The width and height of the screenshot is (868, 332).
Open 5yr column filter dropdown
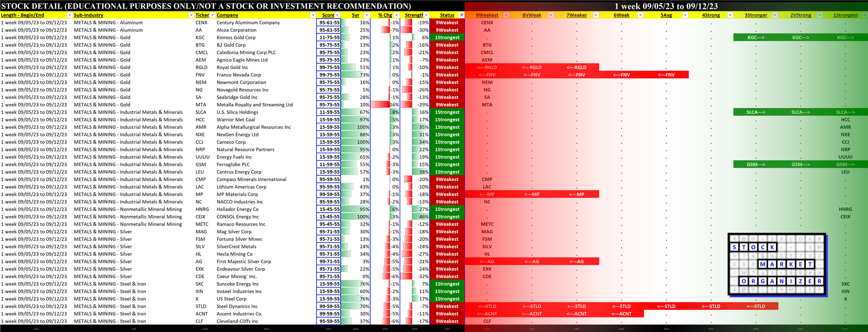point(367,15)
